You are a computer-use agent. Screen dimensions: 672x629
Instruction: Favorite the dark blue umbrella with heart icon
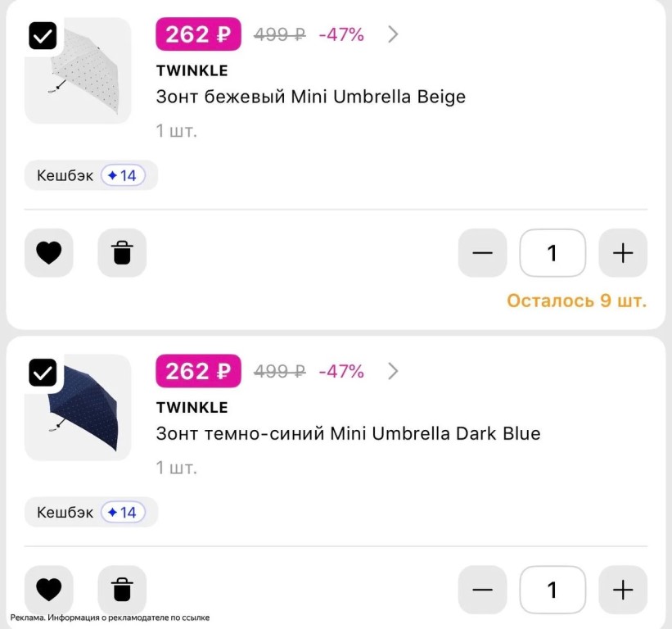[x=49, y=590]
